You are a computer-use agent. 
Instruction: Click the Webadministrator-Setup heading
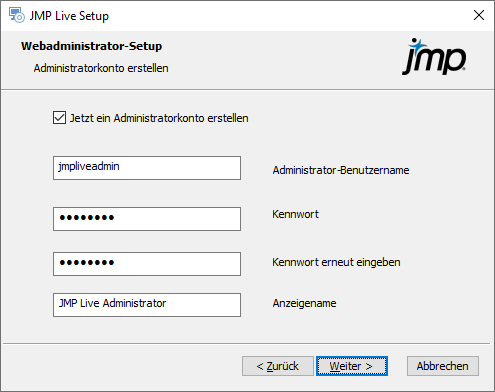coord(92,46)
